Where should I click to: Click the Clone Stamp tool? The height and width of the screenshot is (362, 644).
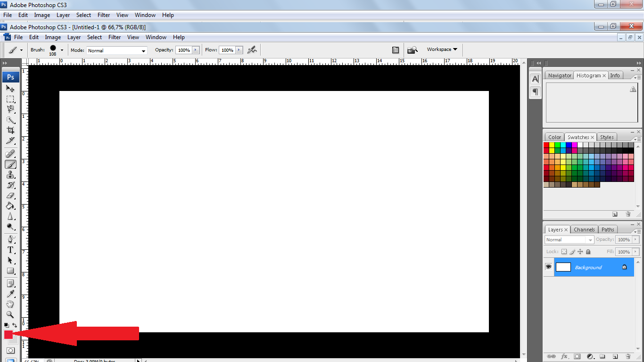(x=10, y=174)
